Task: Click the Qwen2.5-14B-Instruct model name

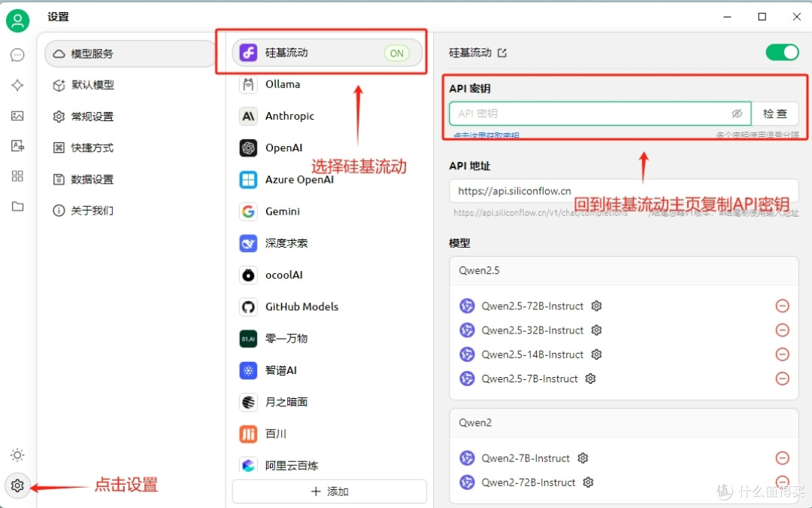Action: [532, 354]
